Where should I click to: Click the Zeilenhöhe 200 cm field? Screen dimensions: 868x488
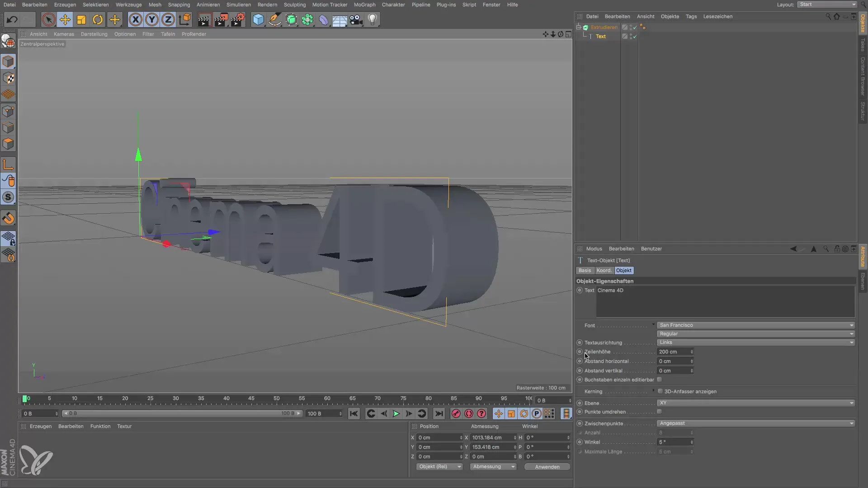tap(675, 352)
